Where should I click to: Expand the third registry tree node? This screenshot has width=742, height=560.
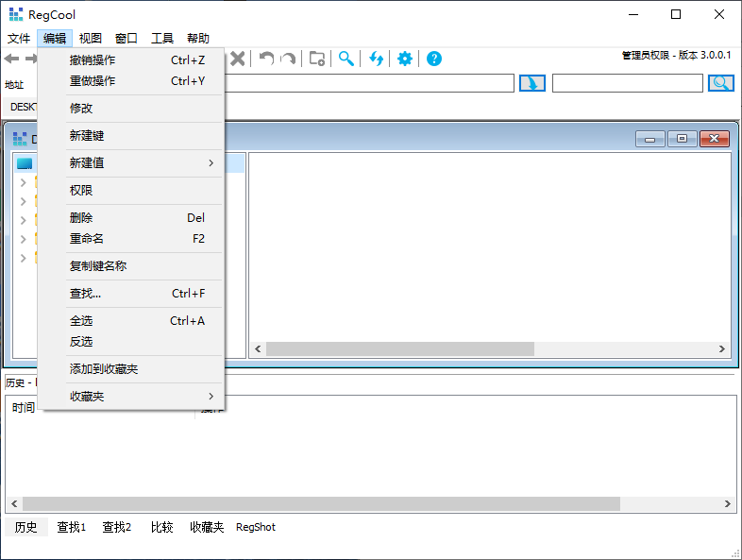coord(24,220)
